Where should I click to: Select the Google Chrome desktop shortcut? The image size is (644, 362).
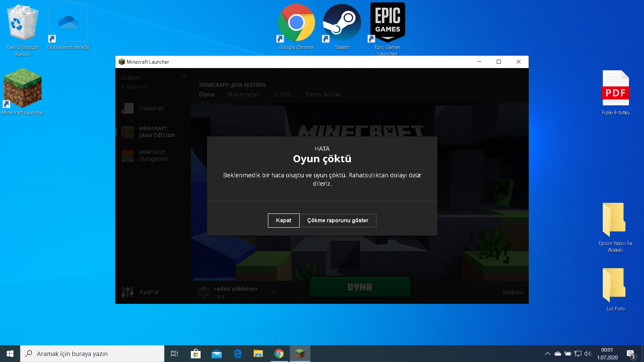(x=296, y=27)
